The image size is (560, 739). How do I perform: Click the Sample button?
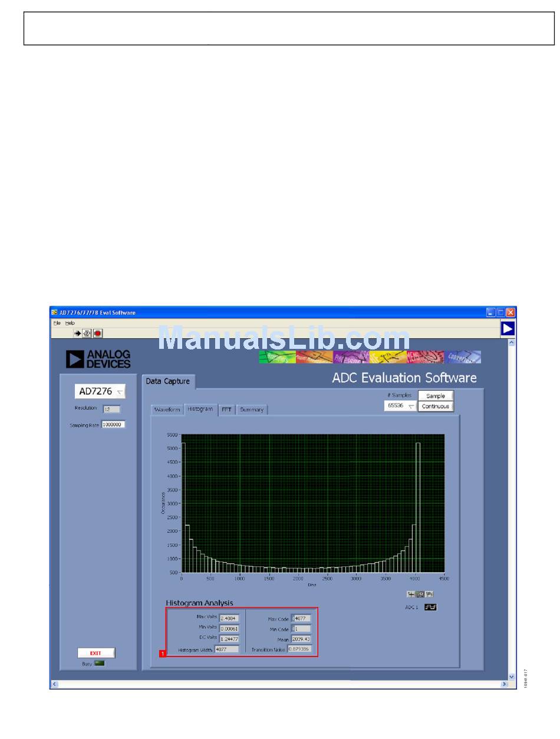point(436,396)
